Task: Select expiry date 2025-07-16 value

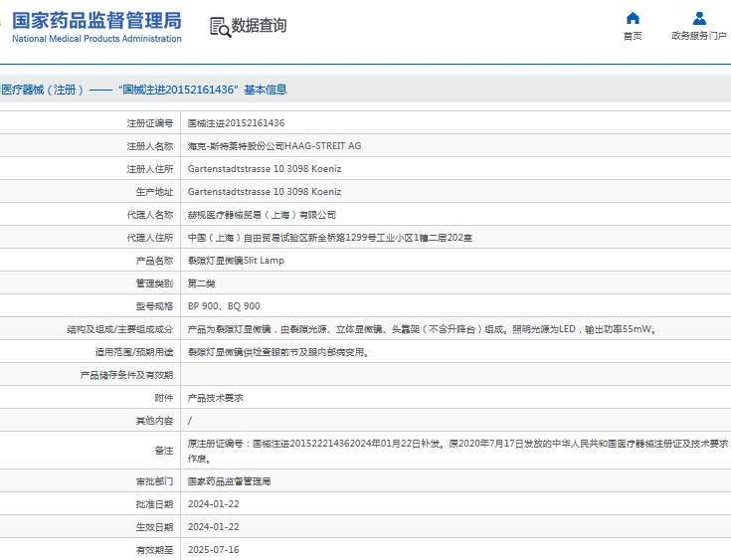Action: point(213,550)
